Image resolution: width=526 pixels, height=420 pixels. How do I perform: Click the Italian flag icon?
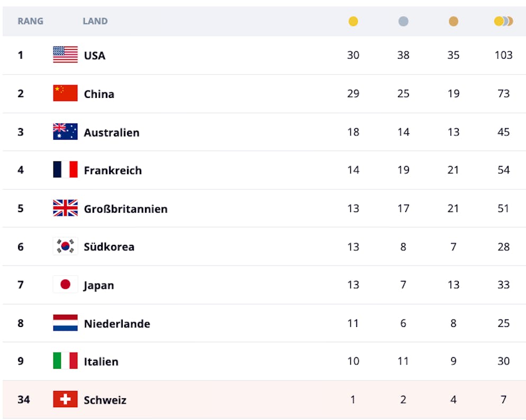65,361
